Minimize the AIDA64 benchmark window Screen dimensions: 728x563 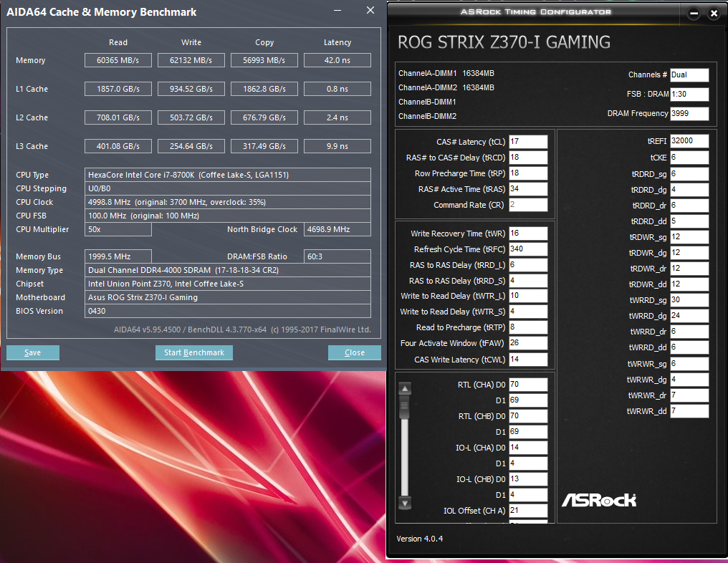pos(337,10)
